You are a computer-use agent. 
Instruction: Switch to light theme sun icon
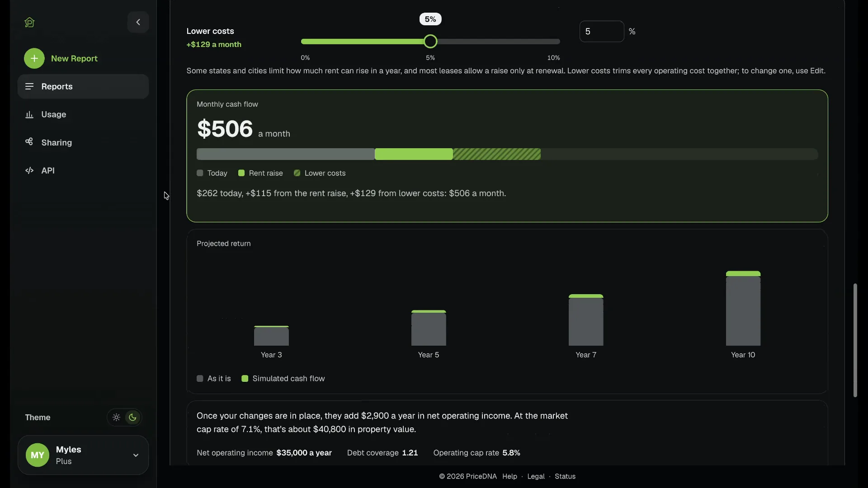(x=116, y=418)
